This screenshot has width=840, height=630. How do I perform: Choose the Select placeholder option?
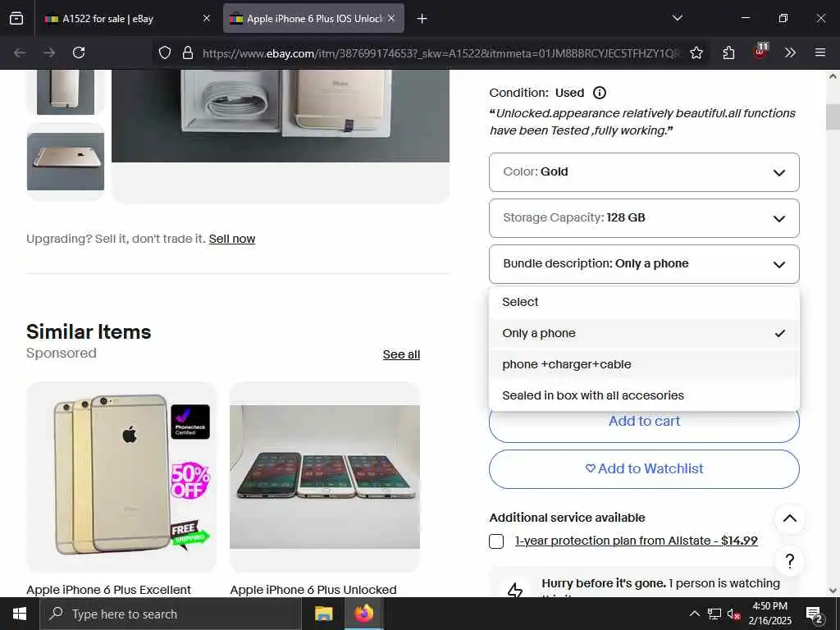click(x=644, y=302)
